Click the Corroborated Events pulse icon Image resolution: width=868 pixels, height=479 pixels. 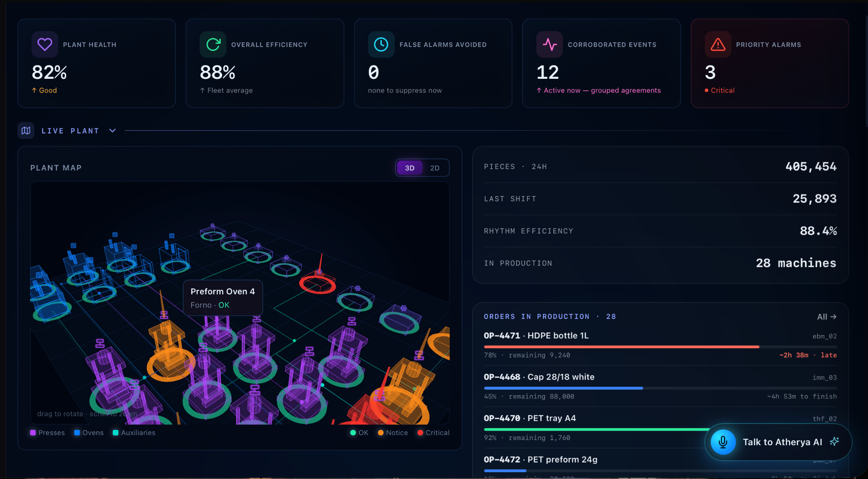click(549, 44)
